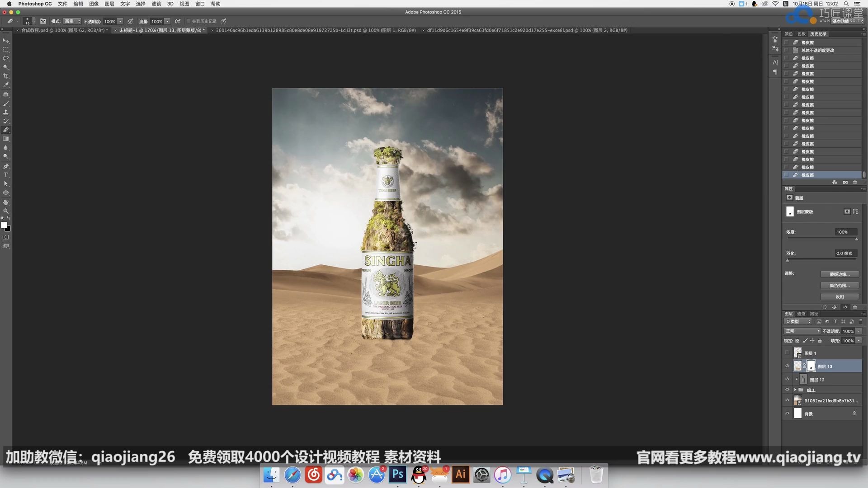The height and width of the screenshot is (488, 868).
Task: Select the Move tool in toolbar
Action: click(6, 41)
